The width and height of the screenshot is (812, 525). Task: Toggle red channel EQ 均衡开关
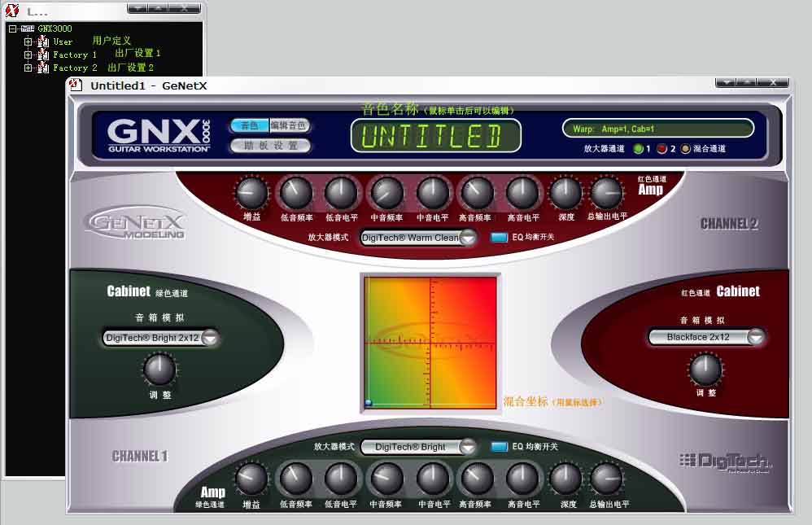pos(500,238)
